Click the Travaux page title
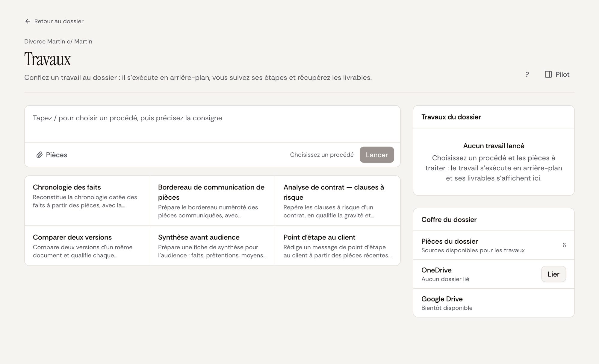 click(48, 59)
